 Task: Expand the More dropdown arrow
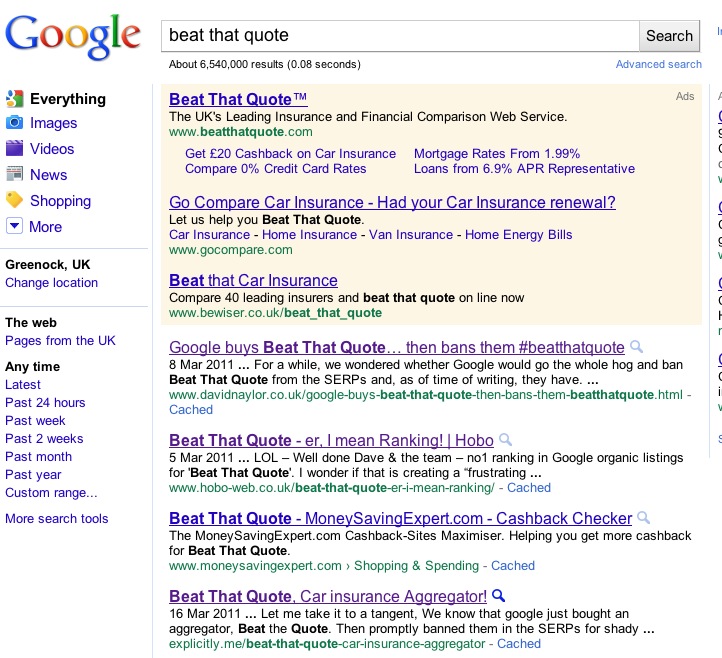click(14, 226)
